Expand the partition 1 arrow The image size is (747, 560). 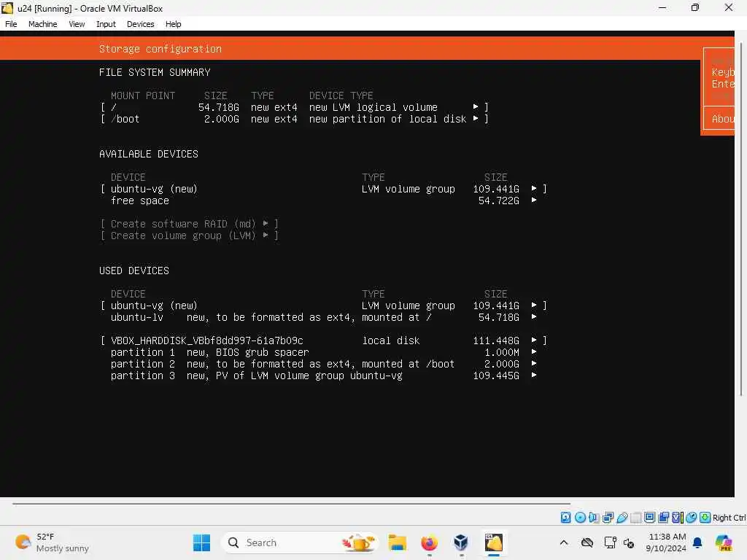[534, 351]
